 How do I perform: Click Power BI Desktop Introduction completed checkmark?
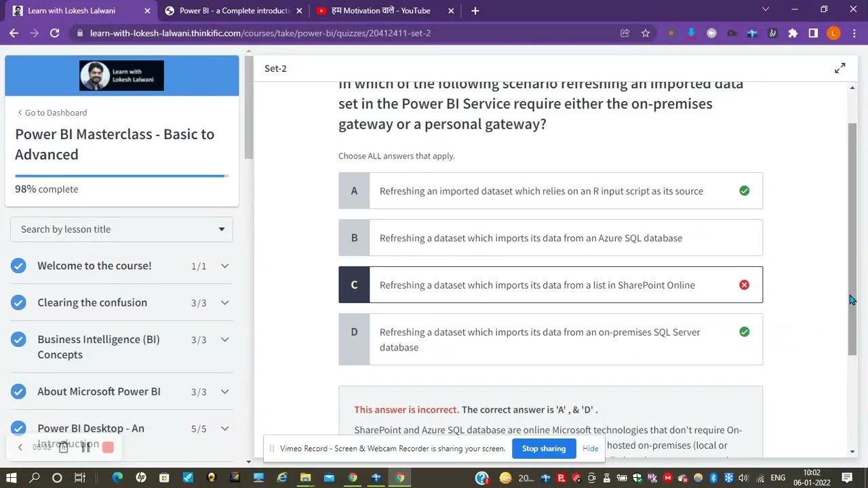tap(18, 428)
